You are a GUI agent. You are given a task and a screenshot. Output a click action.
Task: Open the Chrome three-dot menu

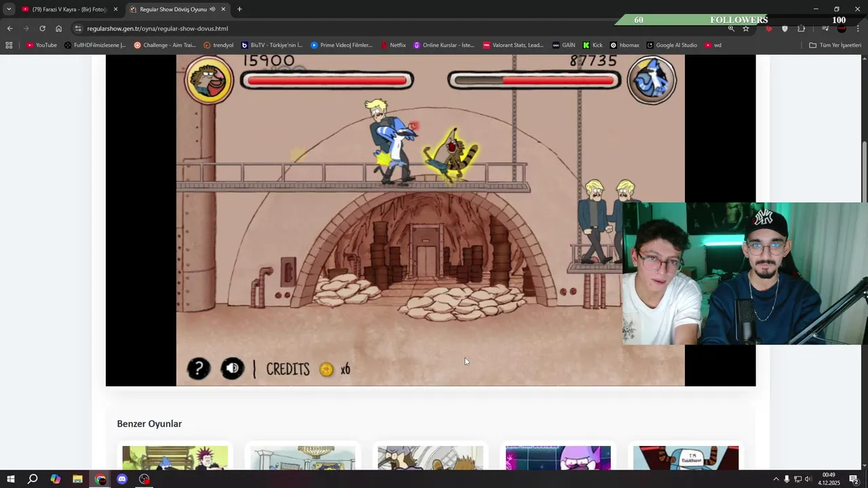[x=858, y=28]
